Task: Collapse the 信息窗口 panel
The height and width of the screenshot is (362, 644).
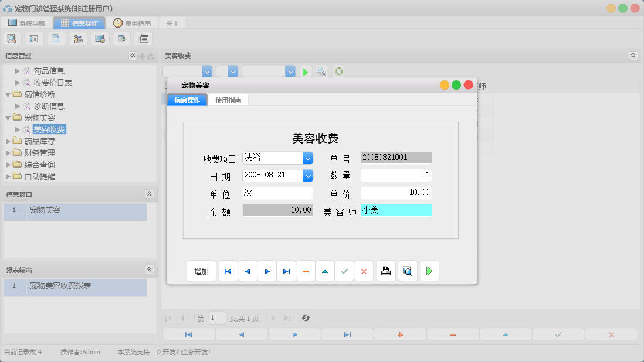Action: [x=149, y=194]
